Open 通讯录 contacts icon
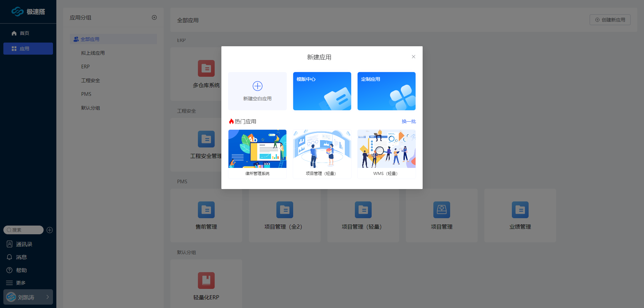Viewport: 644px width, 308px height. [9, 244]
